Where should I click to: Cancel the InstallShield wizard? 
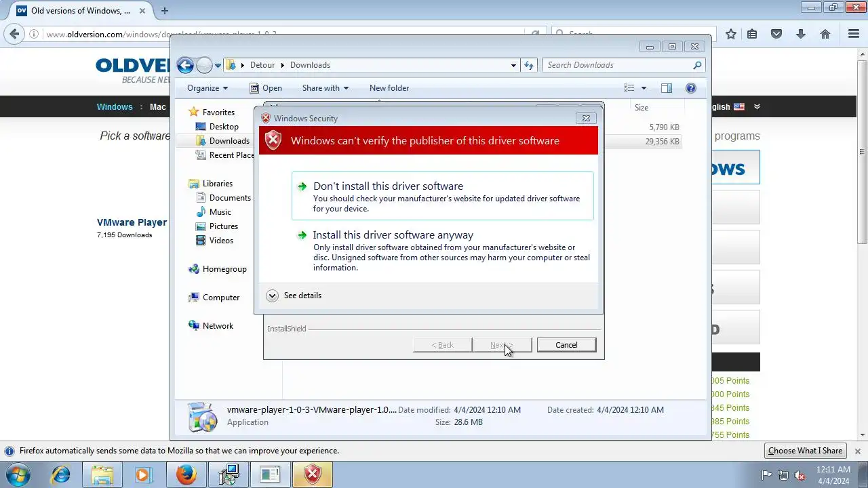566,345
